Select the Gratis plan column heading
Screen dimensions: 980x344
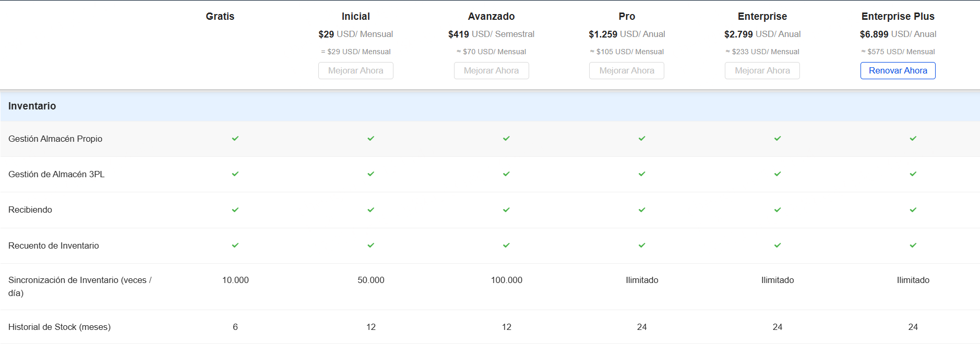[x=220, y=17]
